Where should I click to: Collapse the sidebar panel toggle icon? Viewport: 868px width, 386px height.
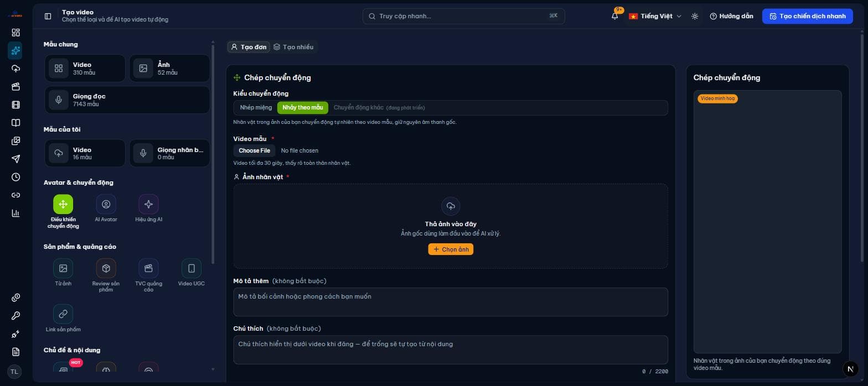48,16
